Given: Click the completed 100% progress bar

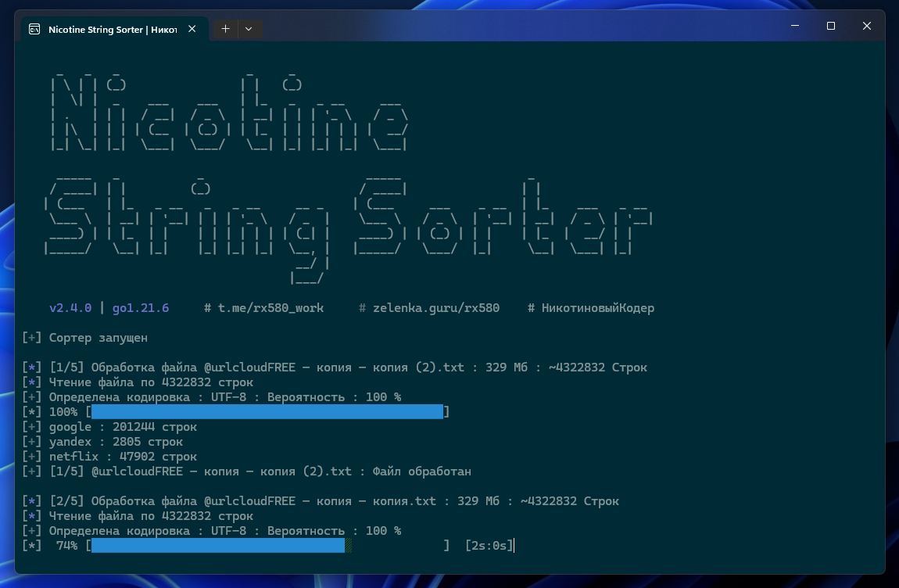Looking at the screenshot, I should tap(267, 412).
